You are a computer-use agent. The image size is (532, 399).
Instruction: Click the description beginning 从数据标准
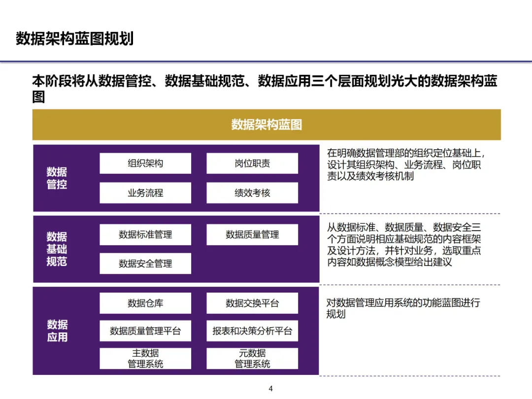click(x=404, y=245)
